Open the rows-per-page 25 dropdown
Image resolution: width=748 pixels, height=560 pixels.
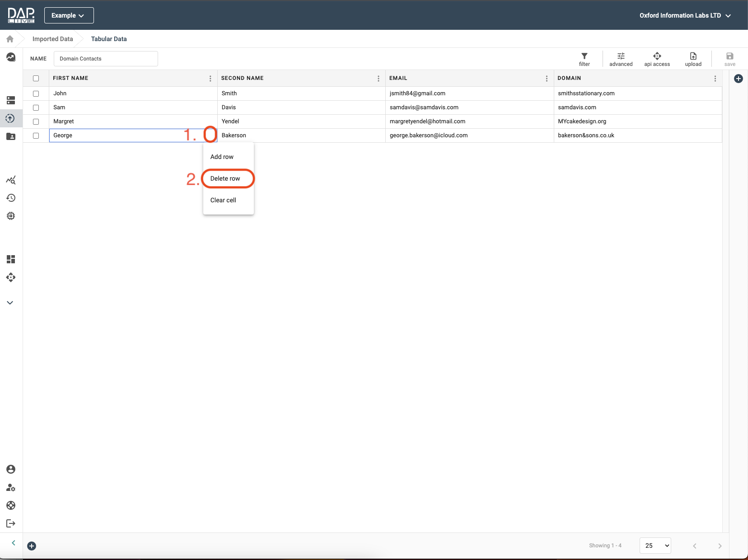(655, 546)
